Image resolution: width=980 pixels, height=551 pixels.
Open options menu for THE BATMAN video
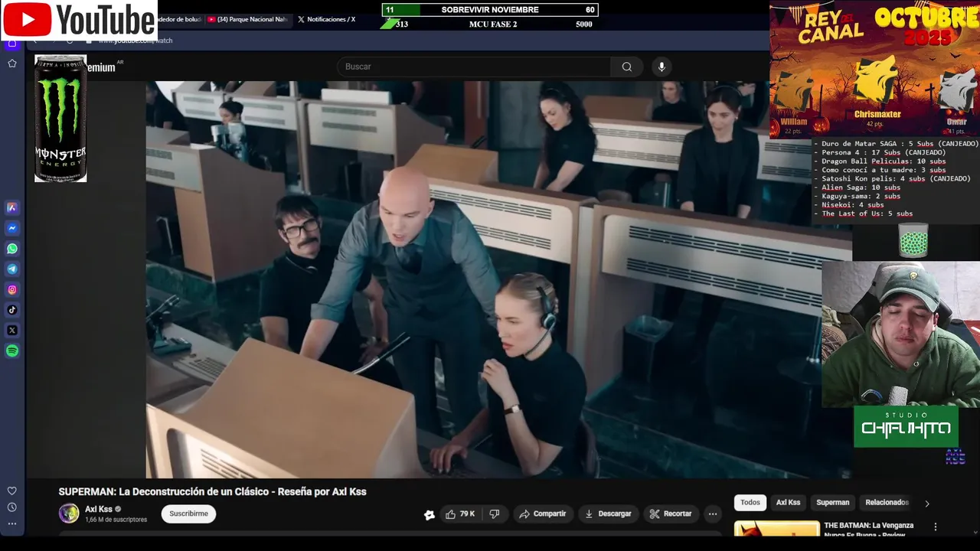click(935, 527)
